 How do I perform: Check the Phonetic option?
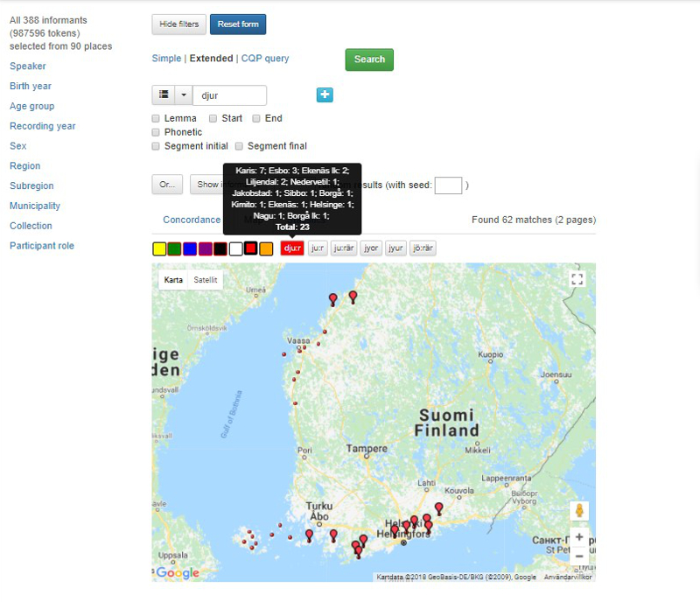click(156, 132)
